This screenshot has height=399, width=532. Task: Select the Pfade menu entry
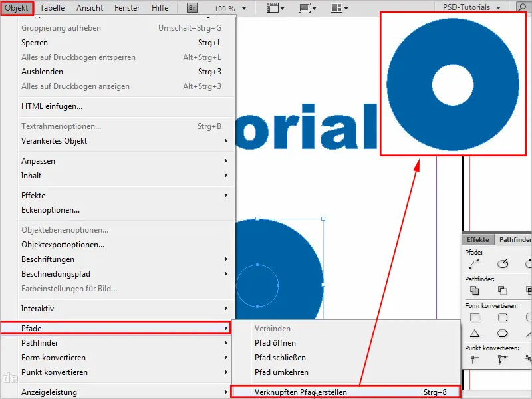tap(116, 328)
